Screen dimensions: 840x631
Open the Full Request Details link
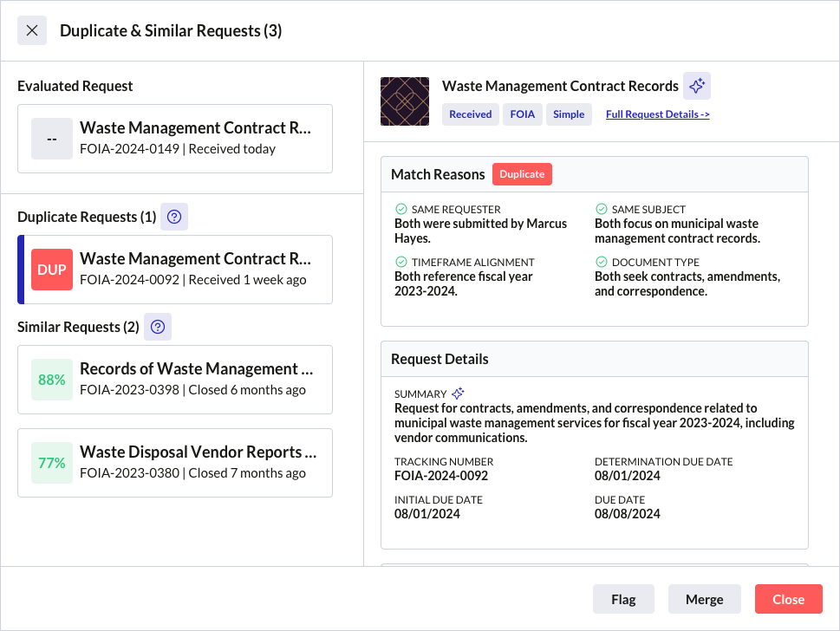[x=657, y=114]
